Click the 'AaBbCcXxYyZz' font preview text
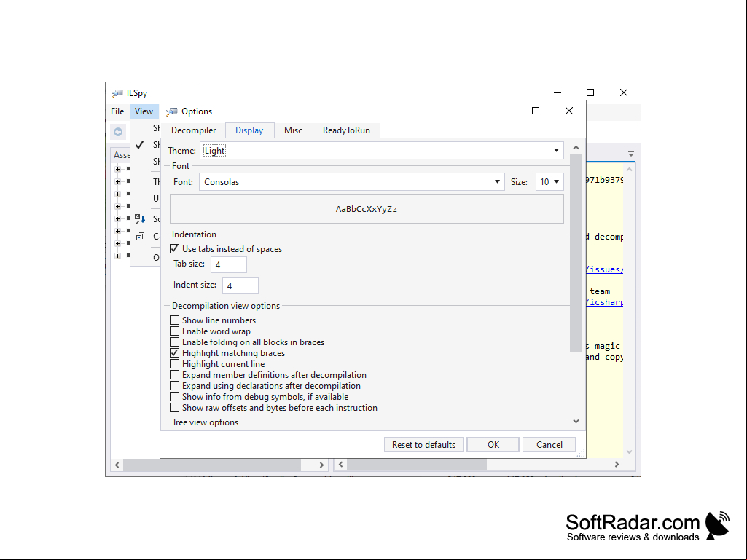The width and height of the screenshot is (747, 560). [x=367, y=209]
